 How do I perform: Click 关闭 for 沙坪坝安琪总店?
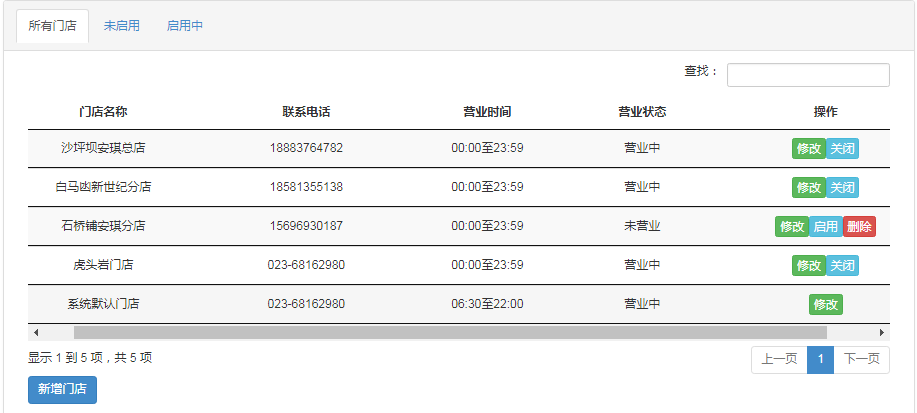point(842,149)
